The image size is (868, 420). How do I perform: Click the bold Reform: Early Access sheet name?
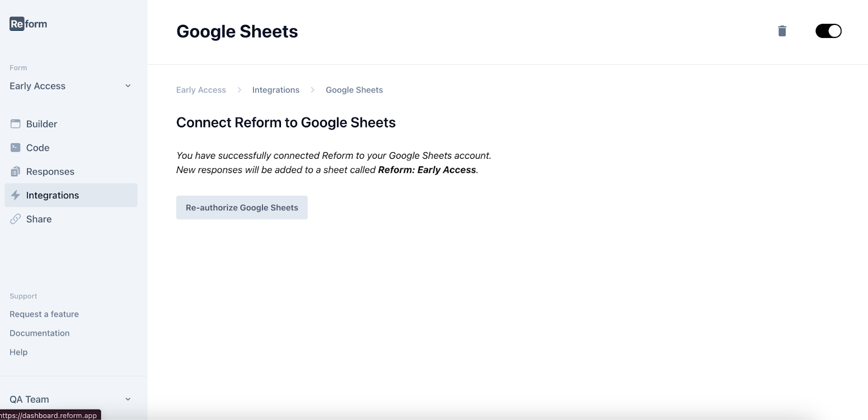427,170
